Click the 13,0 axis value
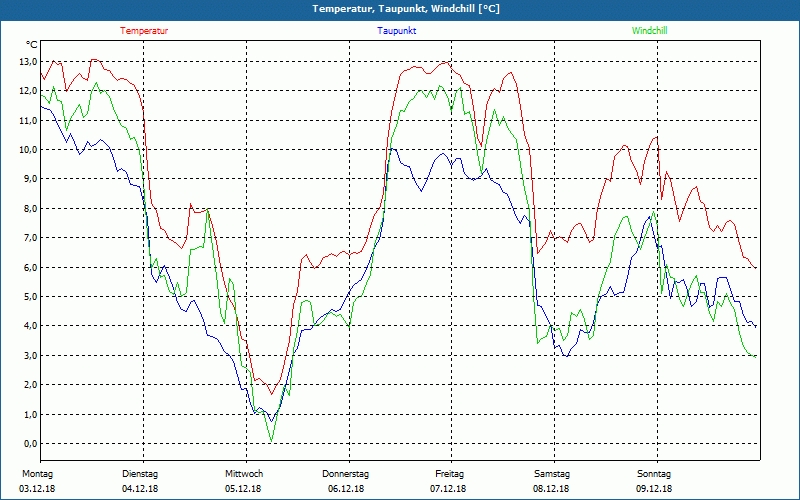800x500 pixels. pos(30,62)
